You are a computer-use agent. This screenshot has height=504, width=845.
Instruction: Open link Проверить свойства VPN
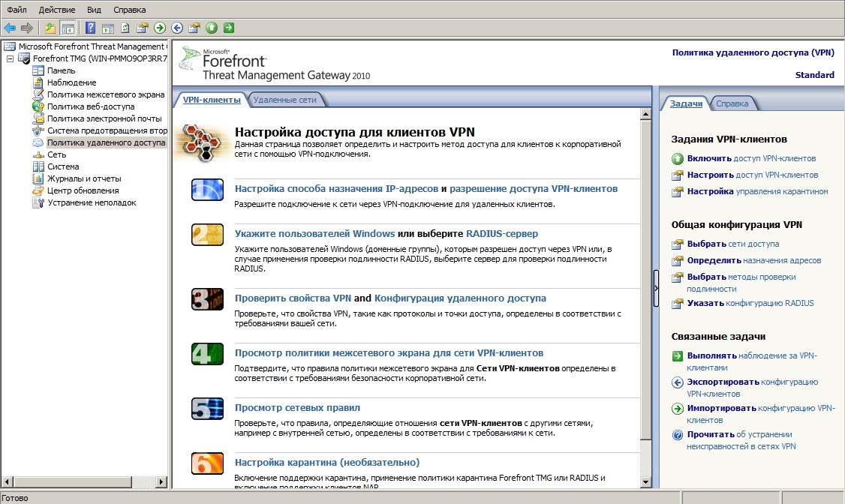pyautogui.click(x=293, y=298)
